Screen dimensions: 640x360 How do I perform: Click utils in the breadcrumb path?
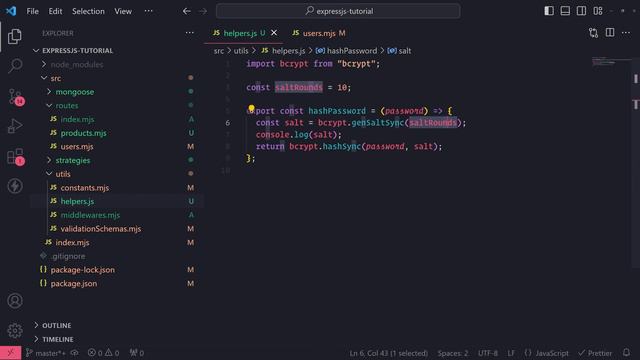[x=241, y=51]
